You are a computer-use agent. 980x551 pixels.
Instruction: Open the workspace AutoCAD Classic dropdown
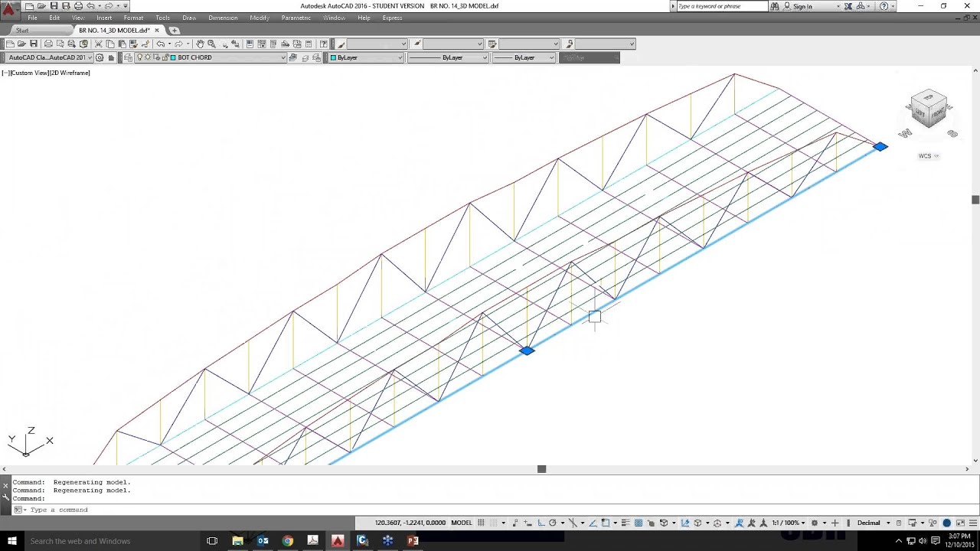tap(90, 57)
